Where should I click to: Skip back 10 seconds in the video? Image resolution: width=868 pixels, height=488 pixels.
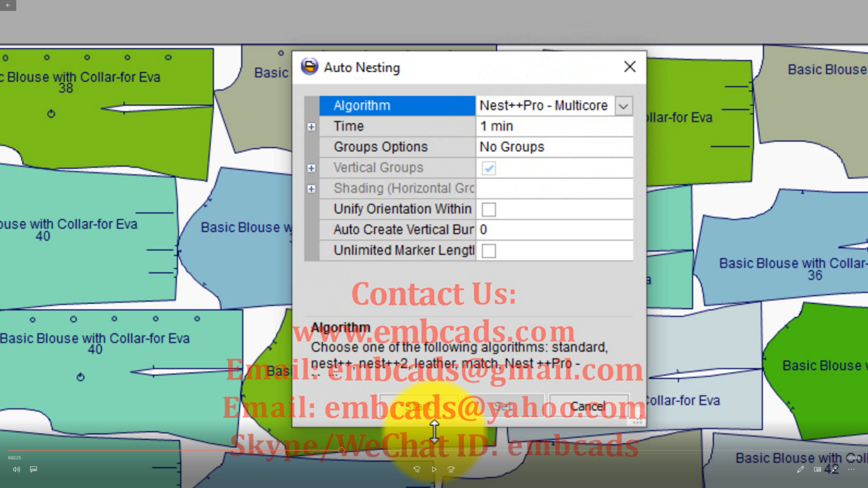click(x=417, y=469)
